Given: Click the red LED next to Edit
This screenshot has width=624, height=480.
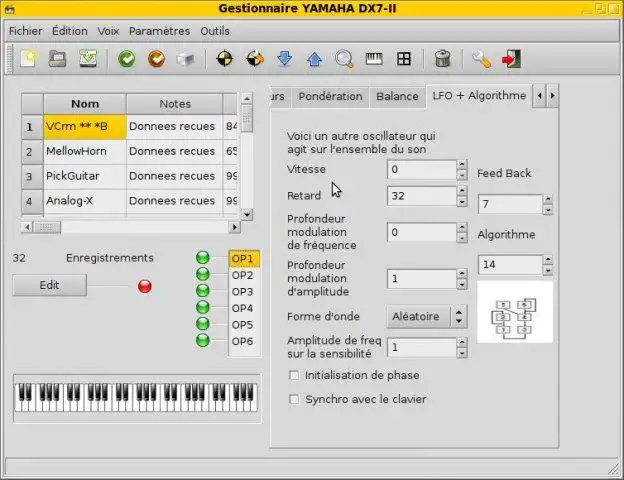Looking at the screenshot, I should [145, 286].
